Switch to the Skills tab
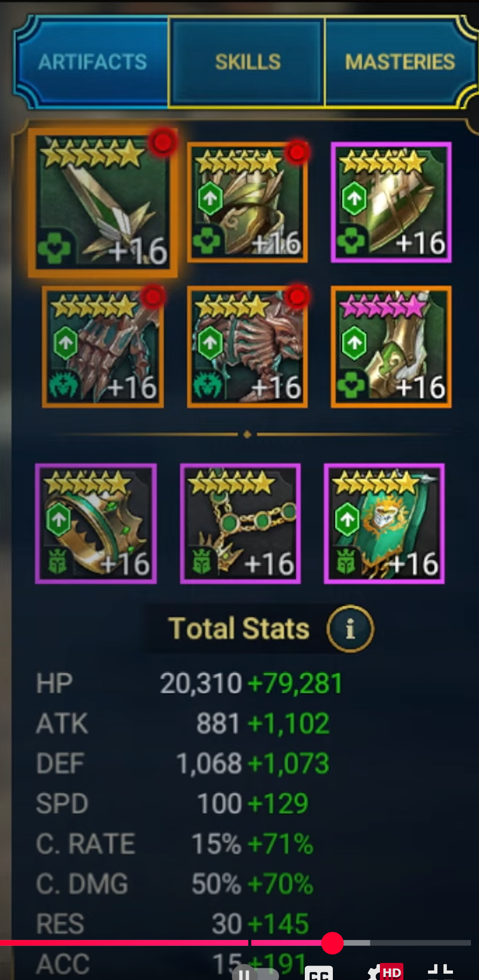The image size is (479, 980). coord(247,62)
